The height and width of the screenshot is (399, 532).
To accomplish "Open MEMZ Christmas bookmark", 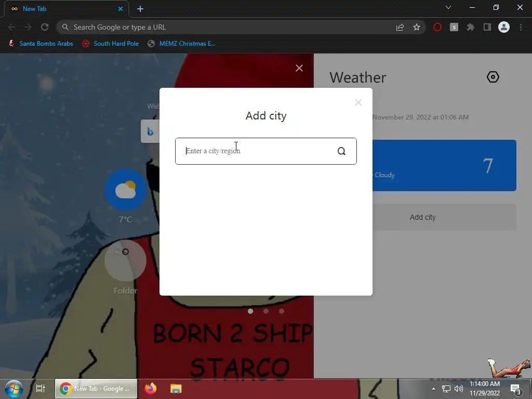I will point(181,44).
